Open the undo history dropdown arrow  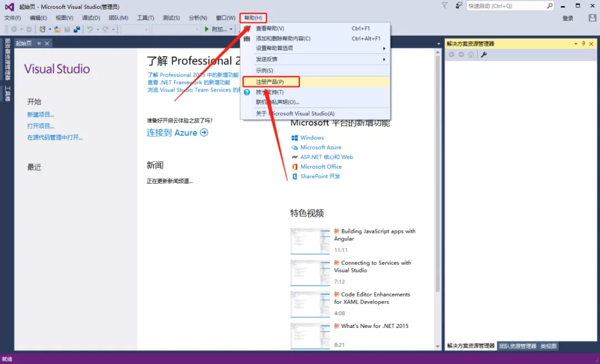point(98,29)
